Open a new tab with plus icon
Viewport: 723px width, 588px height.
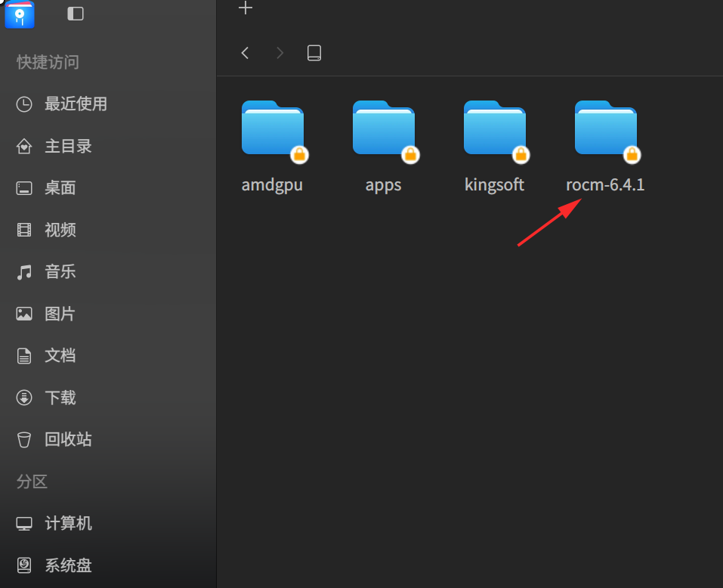pos(246,8)
